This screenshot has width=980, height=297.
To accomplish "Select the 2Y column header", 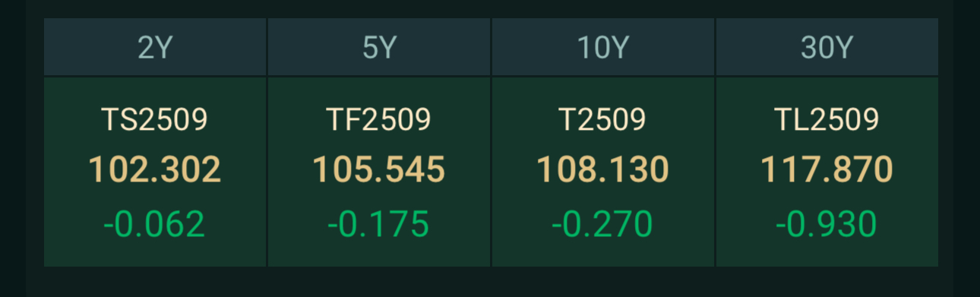I will (x=155, y=47).
